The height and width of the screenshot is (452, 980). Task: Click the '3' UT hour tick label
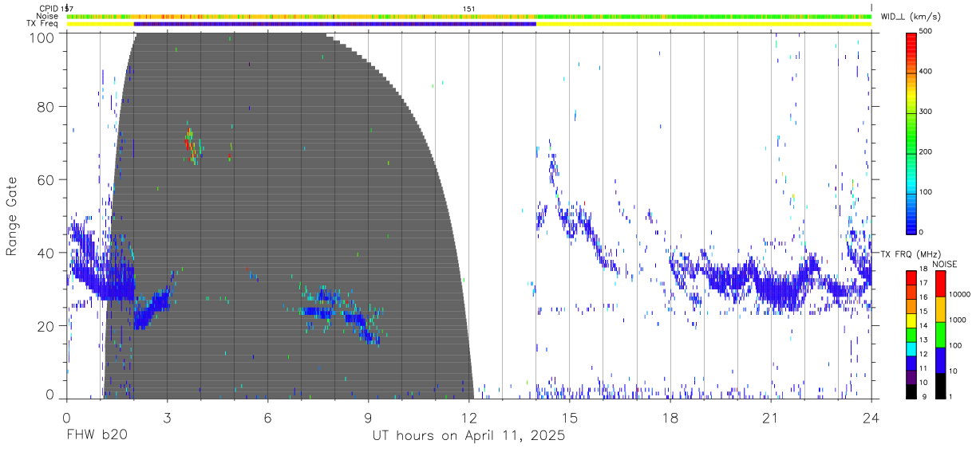[x=167, y=418]
